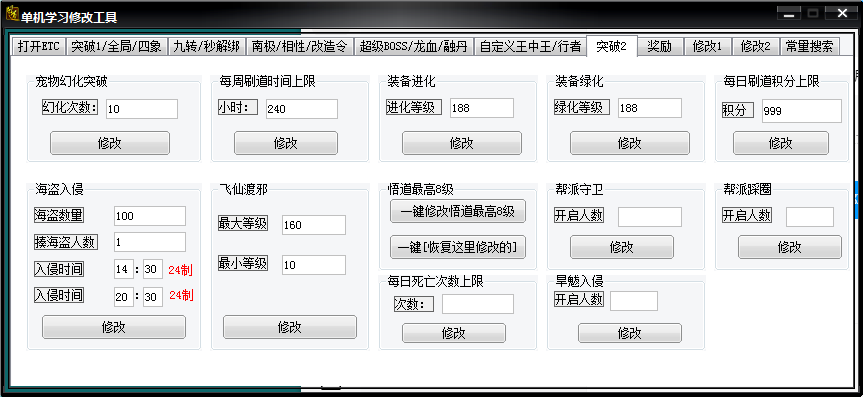
Task: Click the 揍海盗人数 input field
Action: (150, 242)
